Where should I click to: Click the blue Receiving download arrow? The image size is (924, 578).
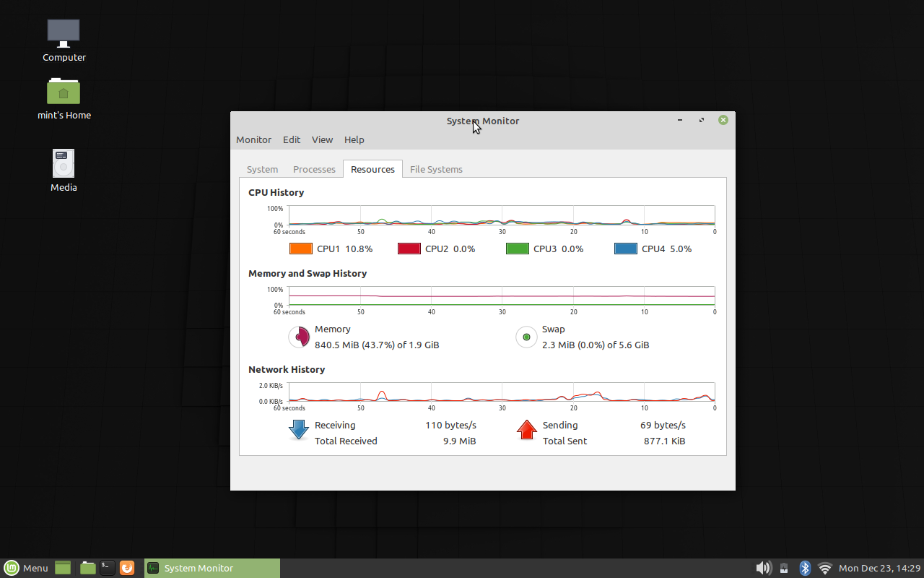click(x=298, y=430)
